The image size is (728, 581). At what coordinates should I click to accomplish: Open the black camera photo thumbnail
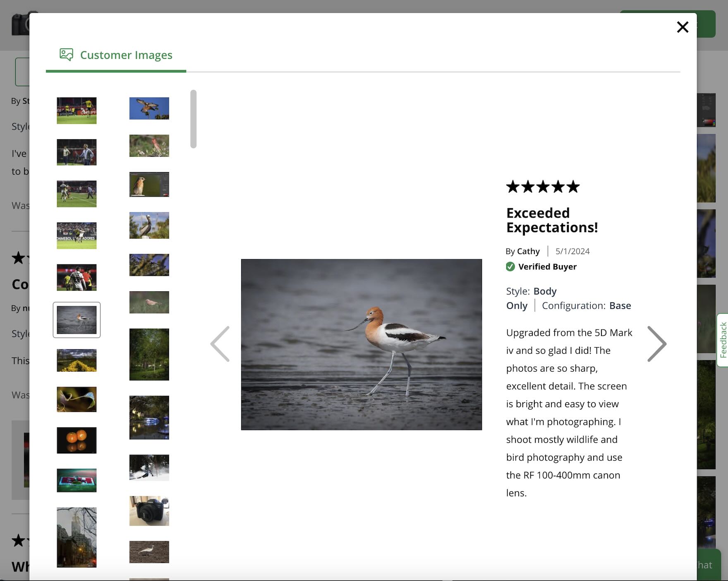pyautogui.click(x=149, y=511)
